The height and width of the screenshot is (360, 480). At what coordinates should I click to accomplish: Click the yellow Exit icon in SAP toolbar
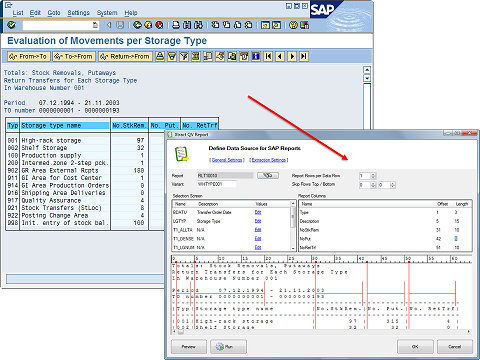tap(148, 25)
